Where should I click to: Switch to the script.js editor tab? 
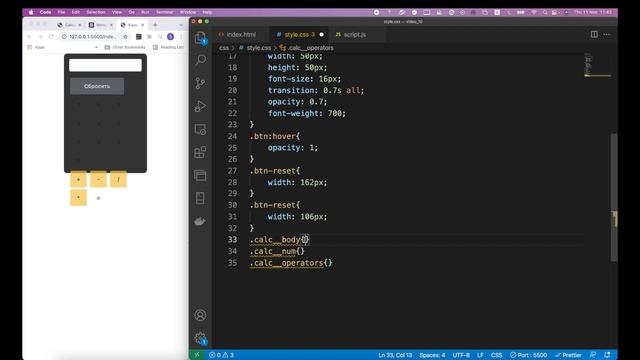pos(353,35)
